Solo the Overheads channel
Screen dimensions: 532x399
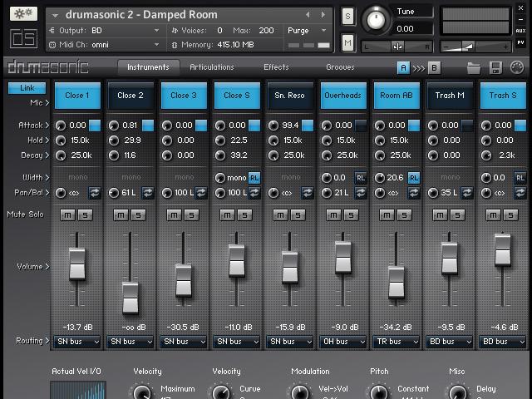click(351, 215)
